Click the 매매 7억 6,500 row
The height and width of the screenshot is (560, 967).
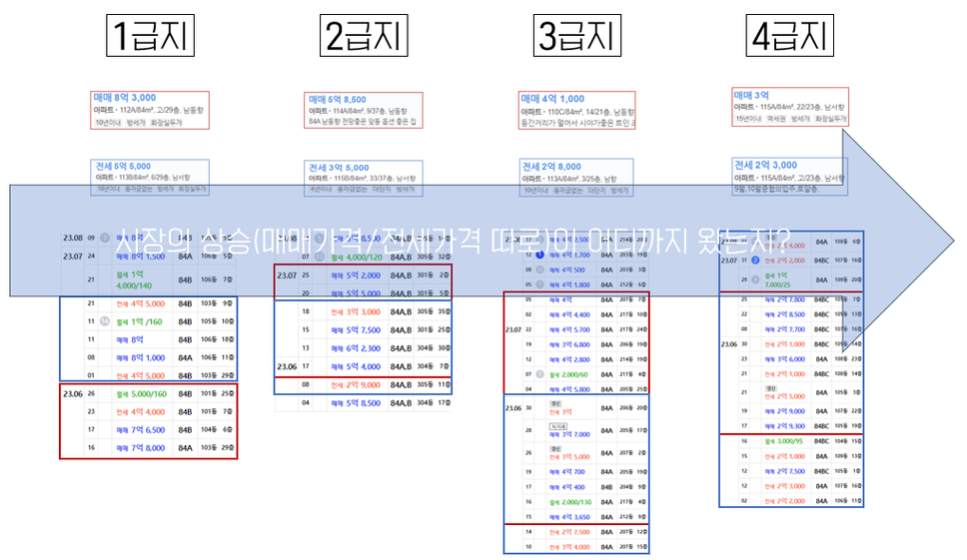tap(148, 429)
